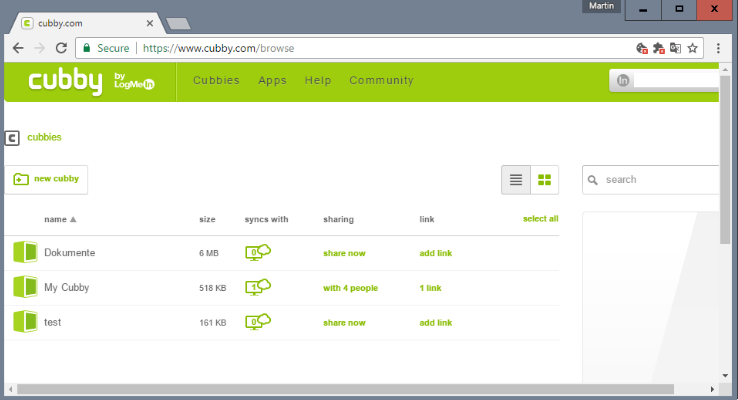738x400 pixels.
Task: Open Chrome three-dot menu
Action: click(x=718, y=48)
